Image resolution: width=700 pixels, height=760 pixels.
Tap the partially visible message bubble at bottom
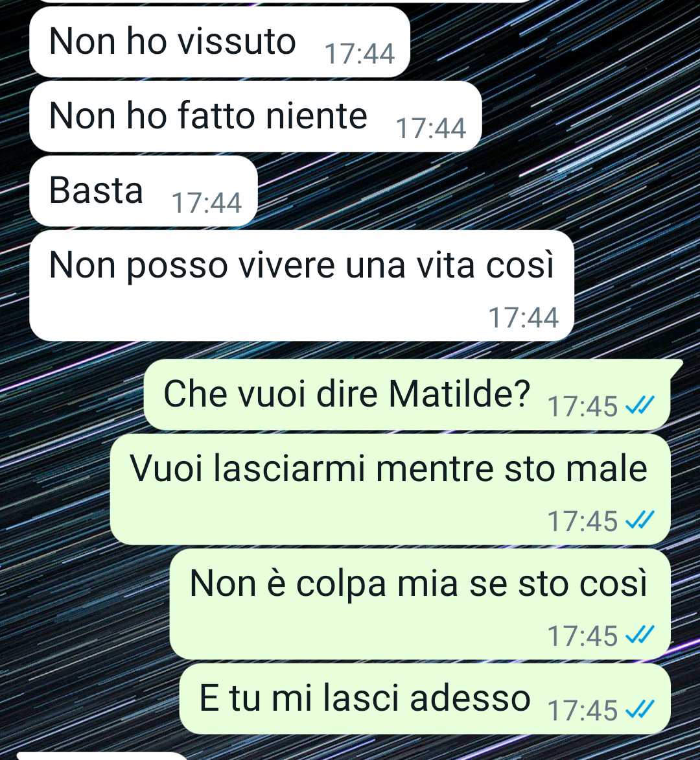[102, 756]
